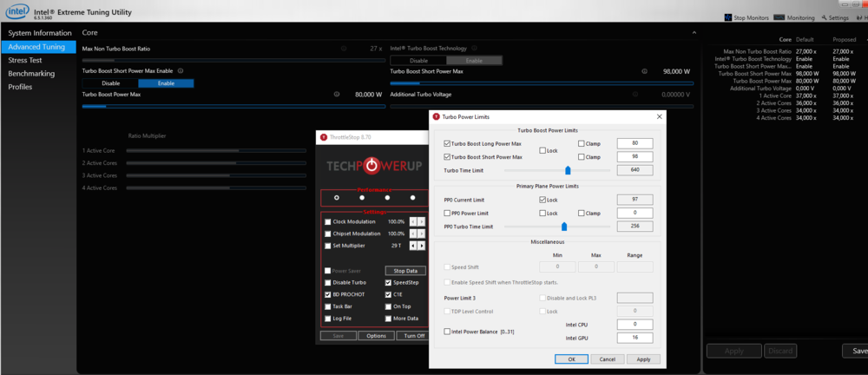Viewport: 868px width, 375px height.
Task: Click the Intel GPU power balance field
Action: [634, 337]
